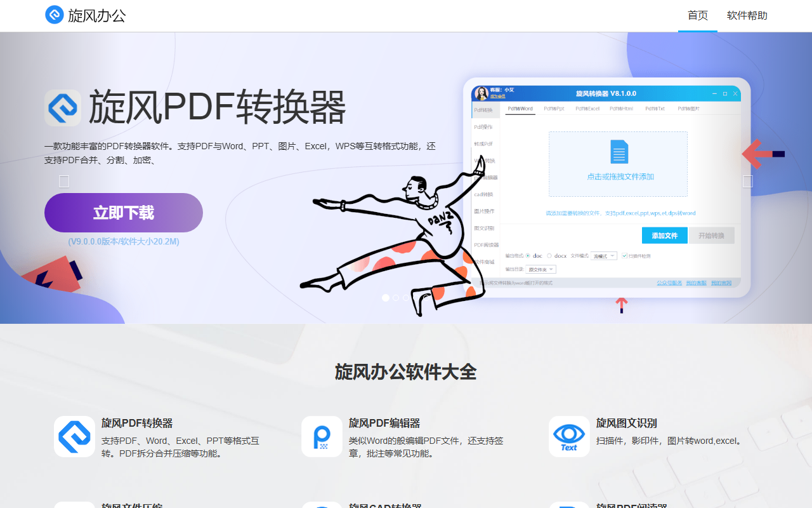Click the V9.0.0.0版本 version size text
The height and width of the screenshot is (508, 812).
[x=124, y=241]
